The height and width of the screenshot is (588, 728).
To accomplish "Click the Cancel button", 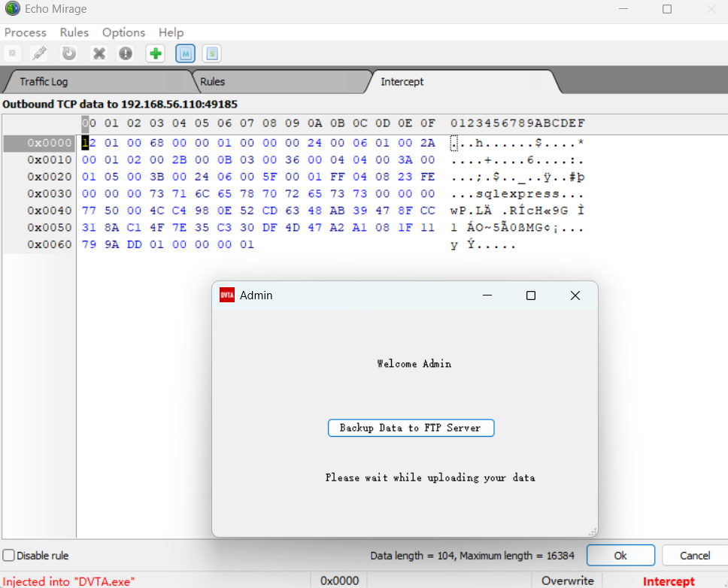I will coord(695,556).
